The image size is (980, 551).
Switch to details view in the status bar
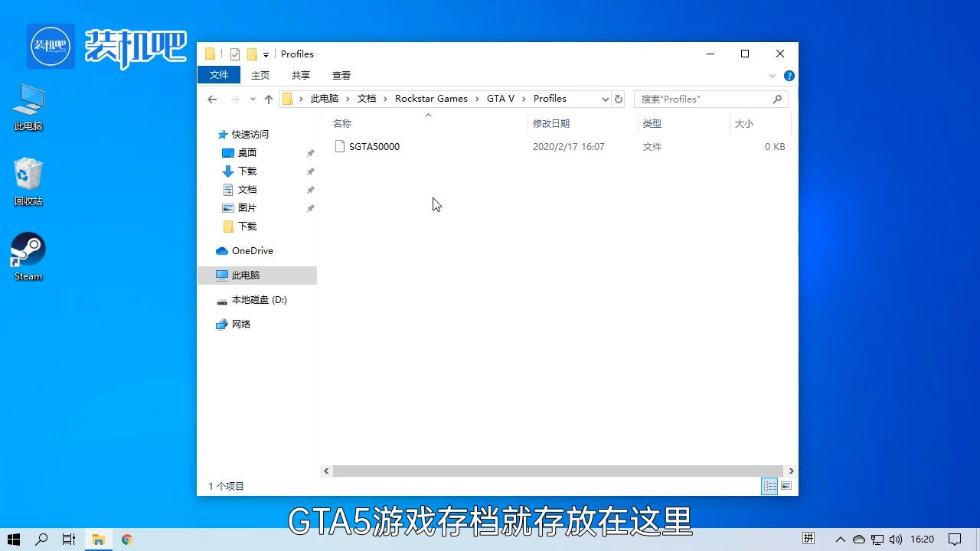pos(769,486)
